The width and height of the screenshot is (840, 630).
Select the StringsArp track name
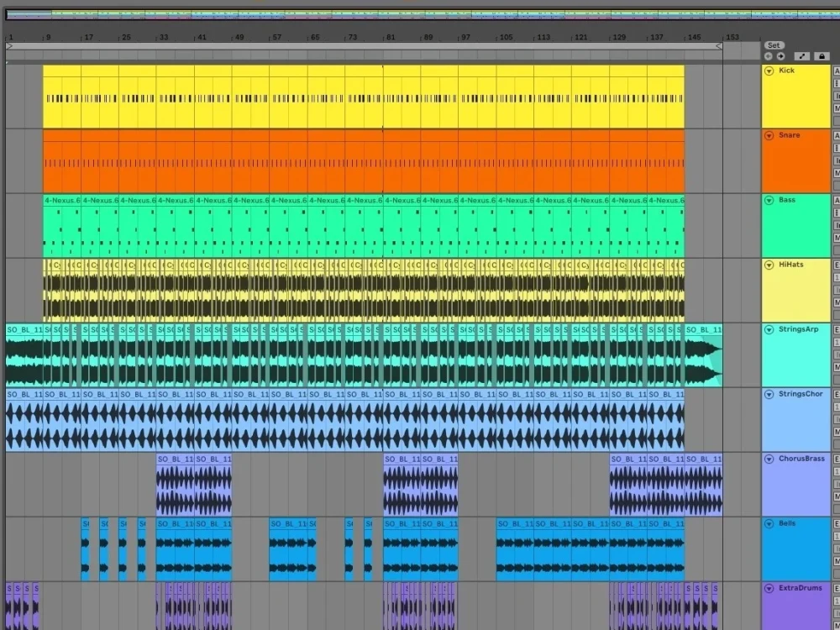point(798,329)
